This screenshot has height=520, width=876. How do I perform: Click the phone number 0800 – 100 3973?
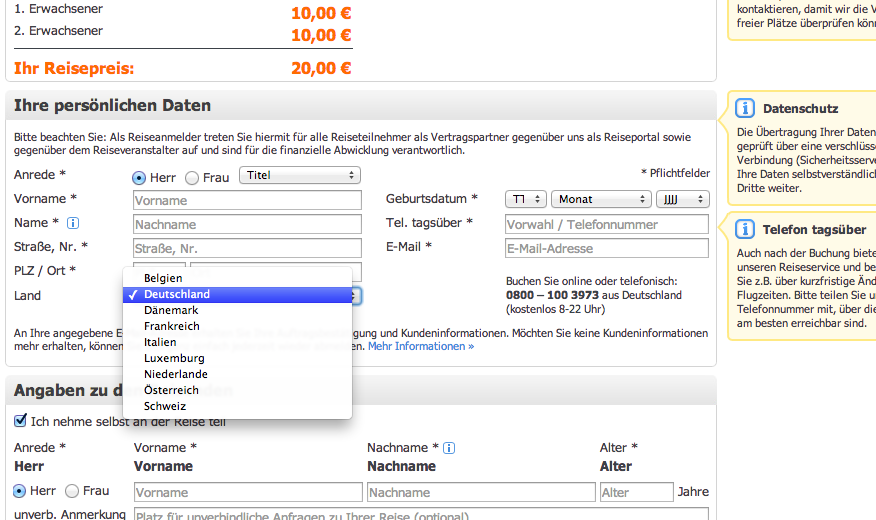[x=552, y=295]
